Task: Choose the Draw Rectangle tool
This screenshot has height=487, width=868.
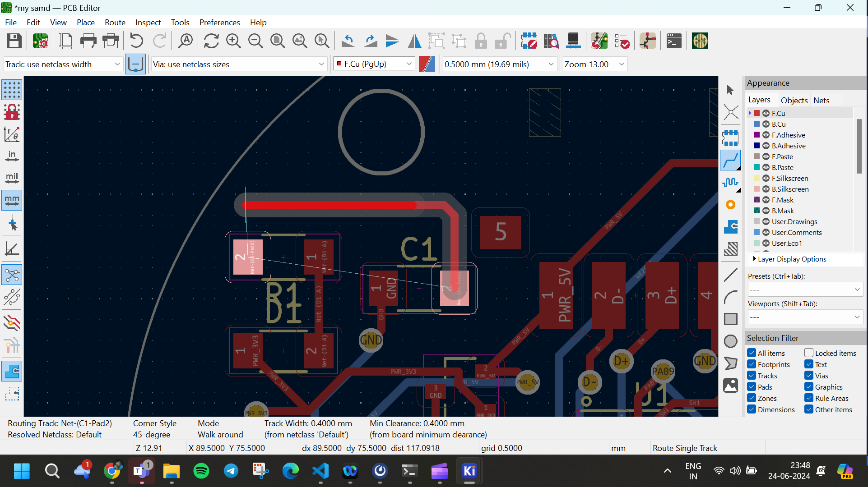Action: pos(730,319)
